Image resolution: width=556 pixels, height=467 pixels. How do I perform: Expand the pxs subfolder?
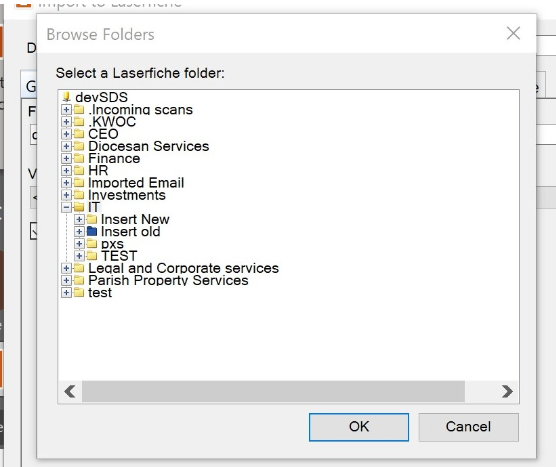79,244
